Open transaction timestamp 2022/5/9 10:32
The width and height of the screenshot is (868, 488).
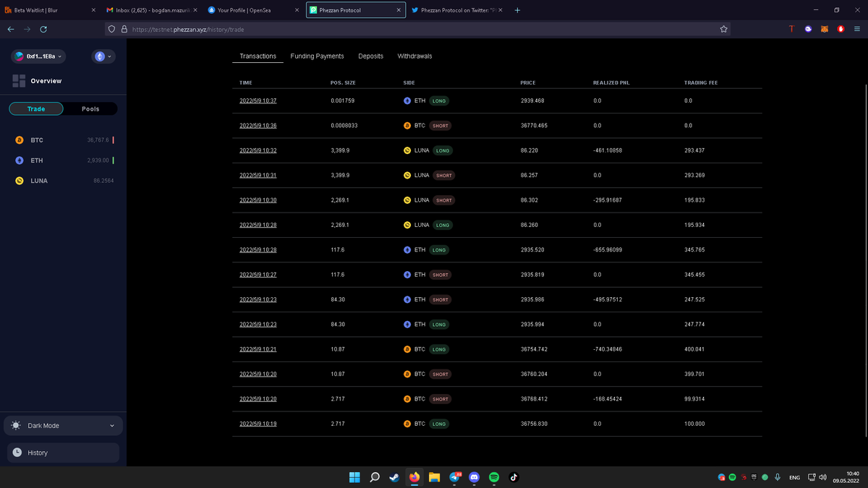click(258, 150)
